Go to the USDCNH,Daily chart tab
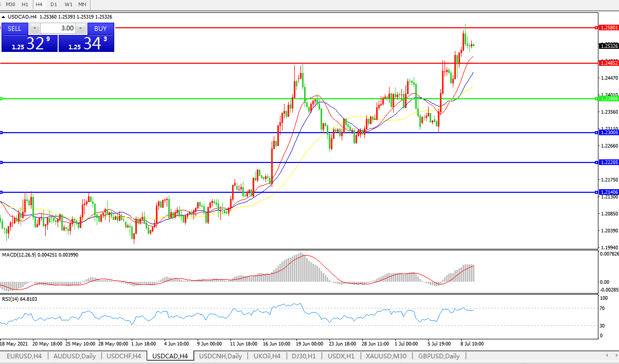Screen dimensions: 619x364 point(220,356)
